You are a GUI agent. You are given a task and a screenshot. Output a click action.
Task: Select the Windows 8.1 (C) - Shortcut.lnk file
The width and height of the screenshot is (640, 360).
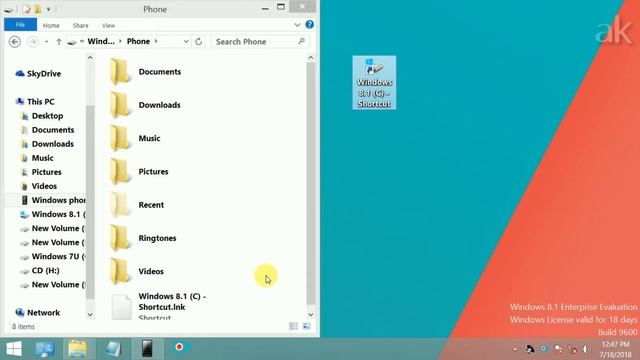pyautogui.click(x=159, y=306)
